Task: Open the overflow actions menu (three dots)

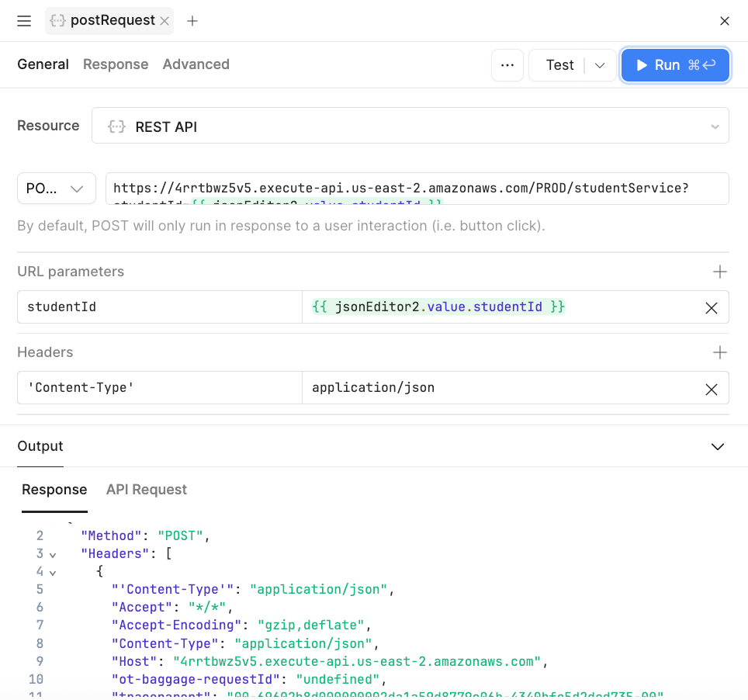Action: click(507, 65)
